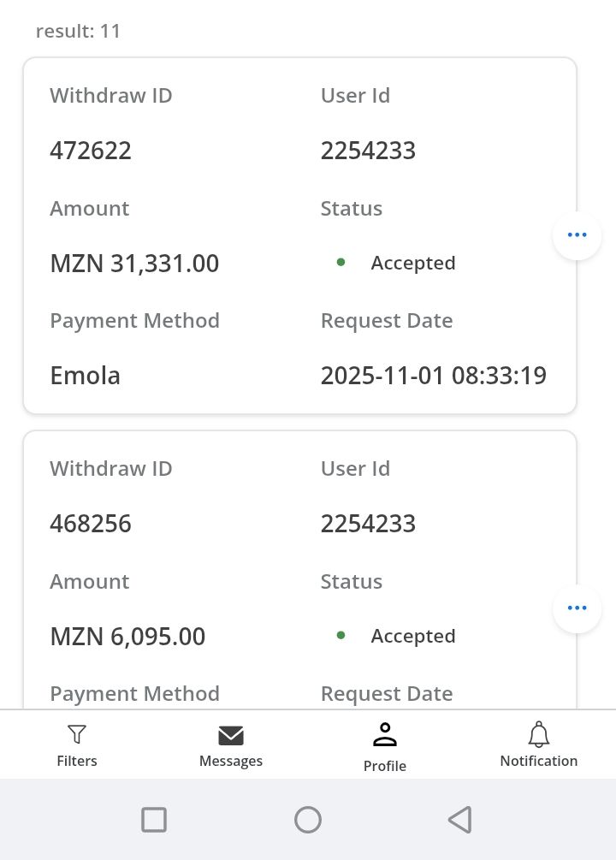Open the Filters funnel icon
The image size is (616, 860).
pyautogui.click(x=77, y=735)
